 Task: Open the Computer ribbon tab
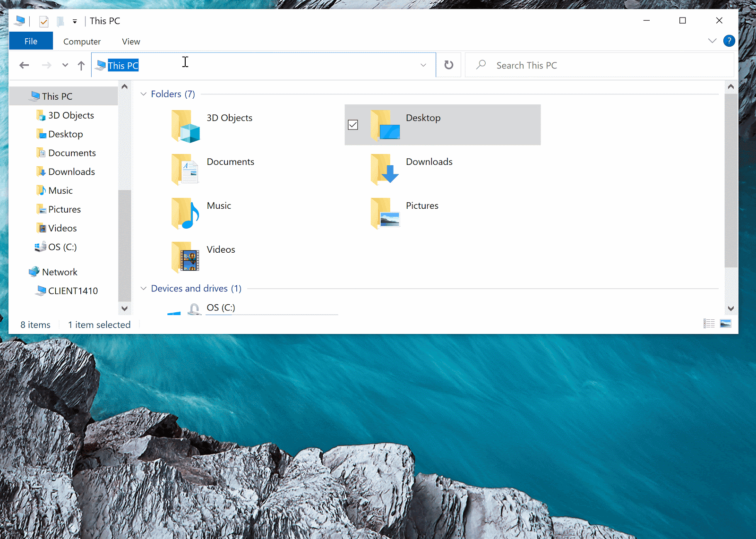click(x=82, y=42)
